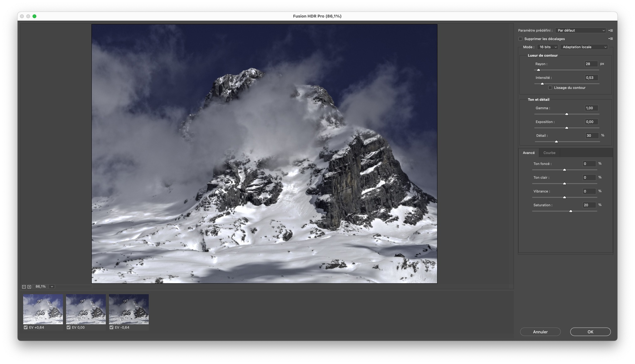This screenshot has width=635, height=364.
Task: Click the Gamma value field
Action: click(x=591, y=108)
